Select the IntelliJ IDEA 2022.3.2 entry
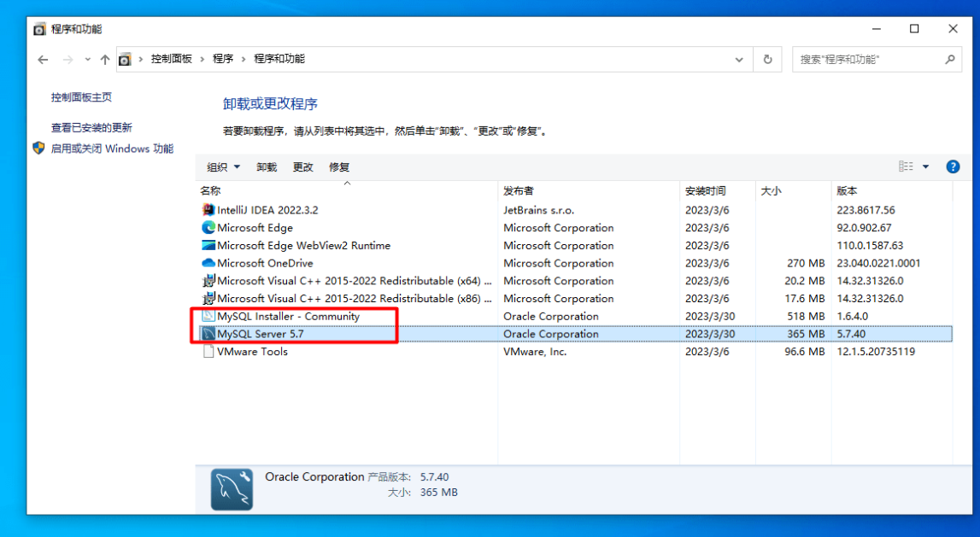Viewport: 980px width, 537px height. pyautogui.click(x=267, y=210)
